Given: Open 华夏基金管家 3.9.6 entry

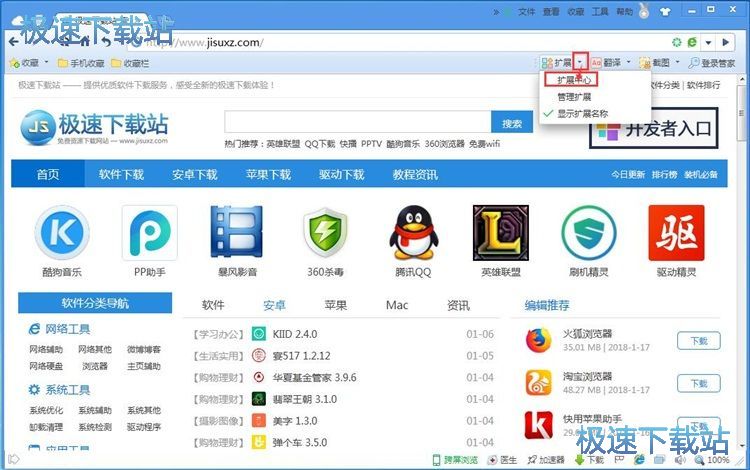Looking at the screenshot, I should (x=314, y=377).
